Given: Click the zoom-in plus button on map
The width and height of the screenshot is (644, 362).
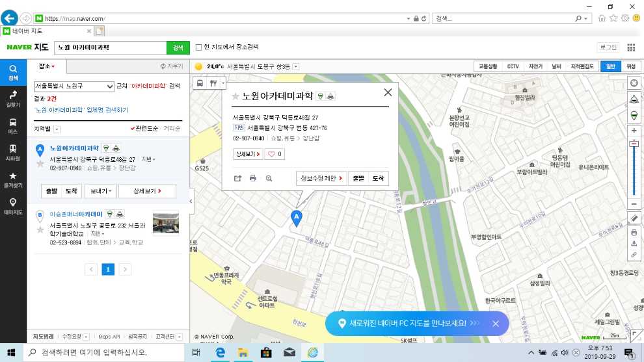Looking at the screenshot, I should pyautogui.click(x=634, y=131).
